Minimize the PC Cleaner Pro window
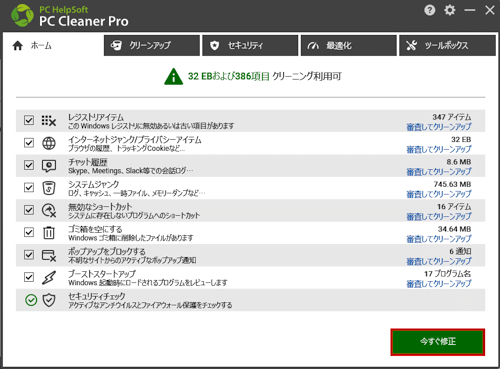The image size is (500, 369). 470,10
